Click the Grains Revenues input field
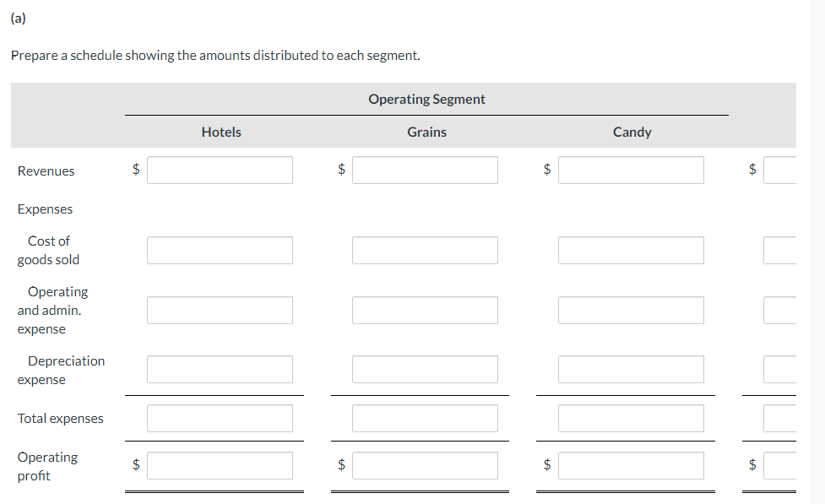The width and height of the screenshot is (825, 504). click(x=425, y=170)
